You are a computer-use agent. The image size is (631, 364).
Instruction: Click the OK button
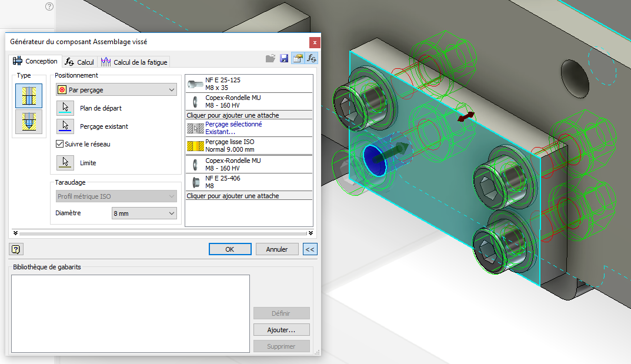click(x=230, y=249)
